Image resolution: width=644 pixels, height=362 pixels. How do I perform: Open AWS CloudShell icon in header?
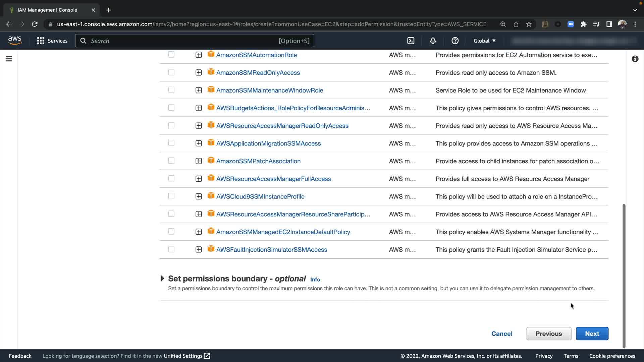point(411,41)
